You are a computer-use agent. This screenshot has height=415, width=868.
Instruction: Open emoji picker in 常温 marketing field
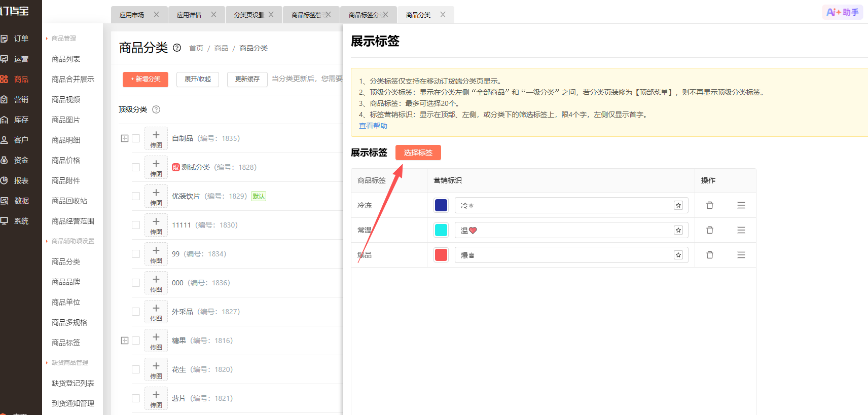pos(678,230)
